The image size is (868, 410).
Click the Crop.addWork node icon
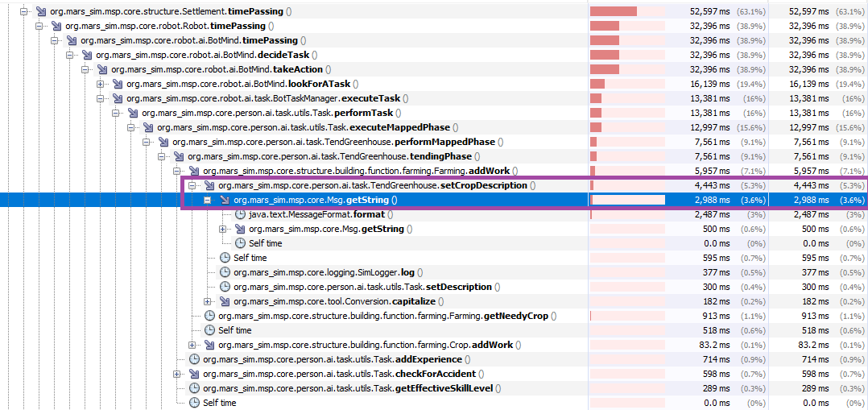point(209,345)
